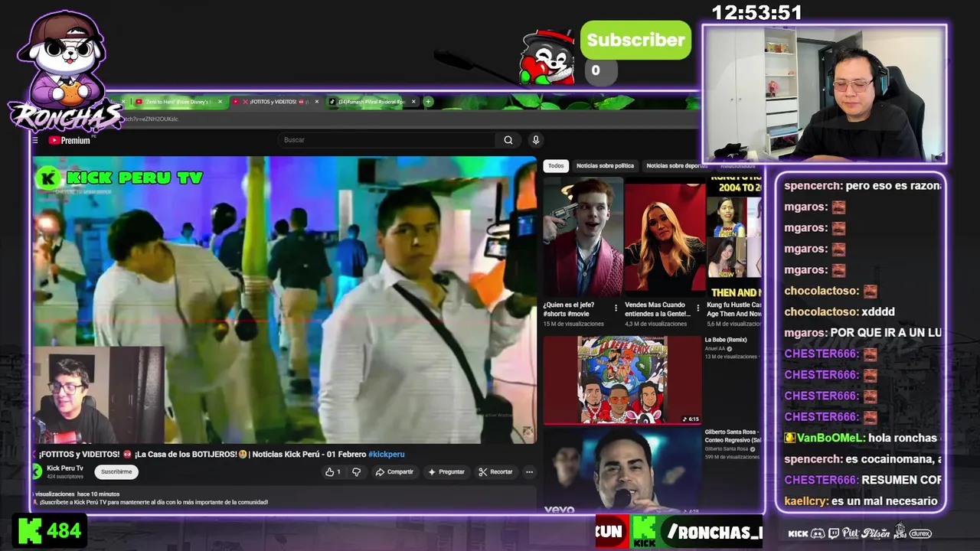
Task: Open 'Kung fu Hustle Cast' thumbnail
Action: tap(733, 237)
